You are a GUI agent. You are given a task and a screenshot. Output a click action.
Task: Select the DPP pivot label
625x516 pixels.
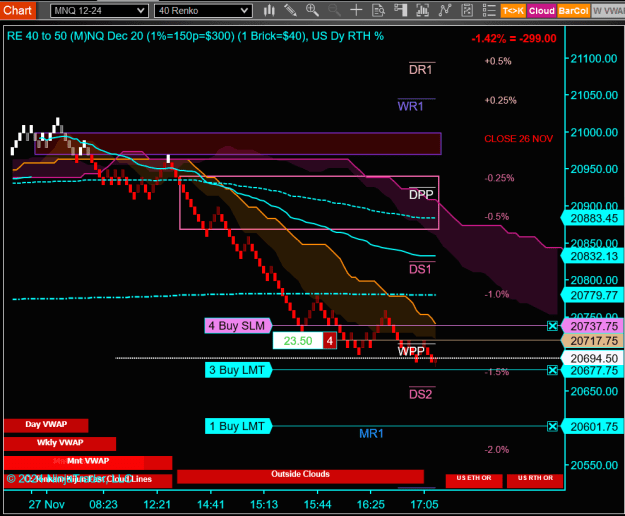[x=421, y=195]
